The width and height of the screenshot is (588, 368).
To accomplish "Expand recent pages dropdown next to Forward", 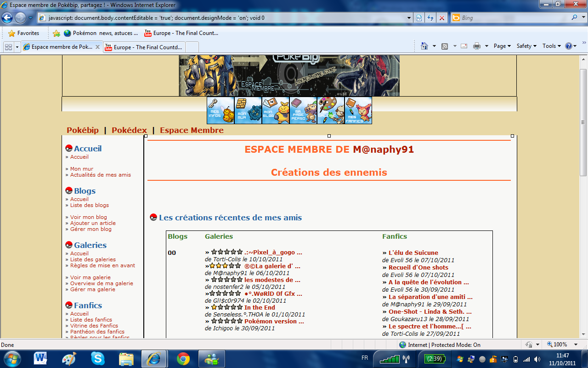I will tap(30, 18).
